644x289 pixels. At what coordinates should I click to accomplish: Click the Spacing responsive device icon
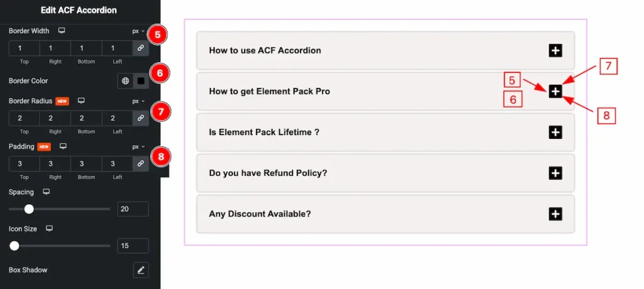pyautogui.click(x=46, y=192)
